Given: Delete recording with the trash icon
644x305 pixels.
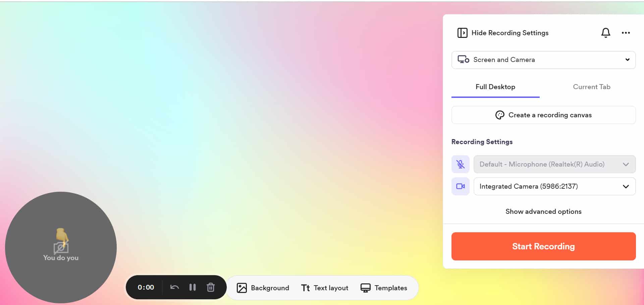Looking at the screenshot, I should coord(211,287).
